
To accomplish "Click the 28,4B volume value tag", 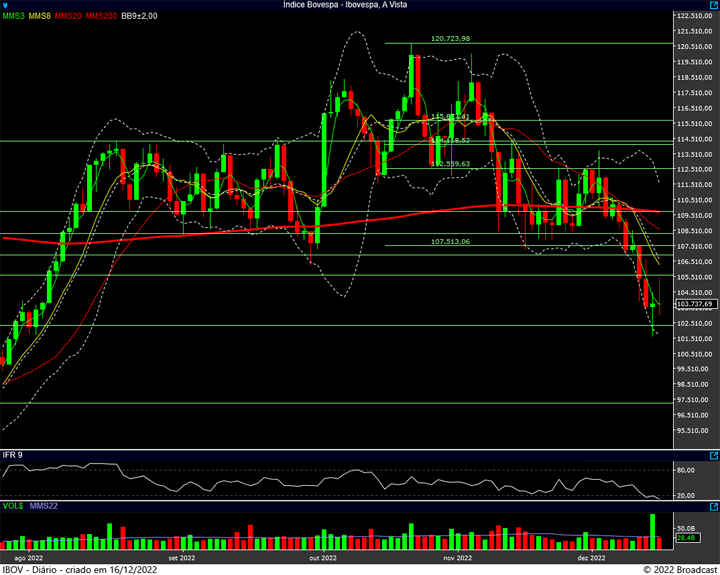I will (687, 538).
